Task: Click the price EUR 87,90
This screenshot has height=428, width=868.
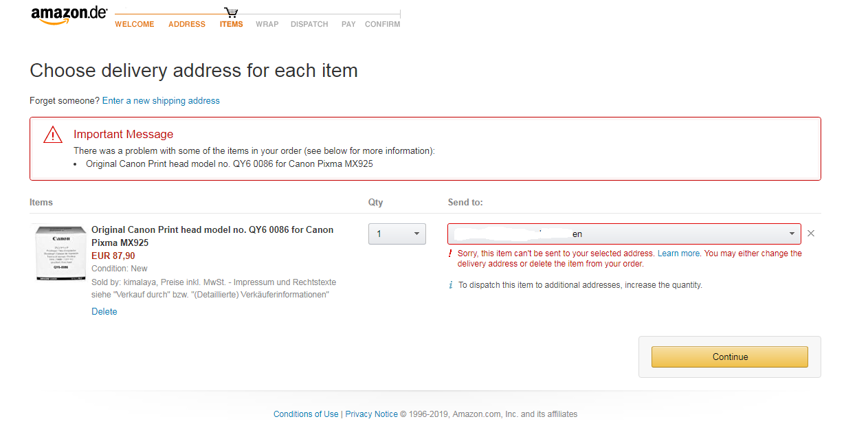Action: pyautogui.click(x=113, y=256)
